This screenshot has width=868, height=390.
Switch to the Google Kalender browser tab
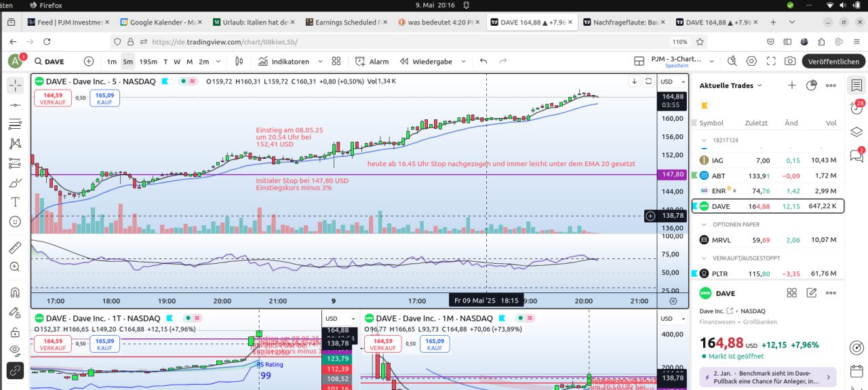coord(160,22)
